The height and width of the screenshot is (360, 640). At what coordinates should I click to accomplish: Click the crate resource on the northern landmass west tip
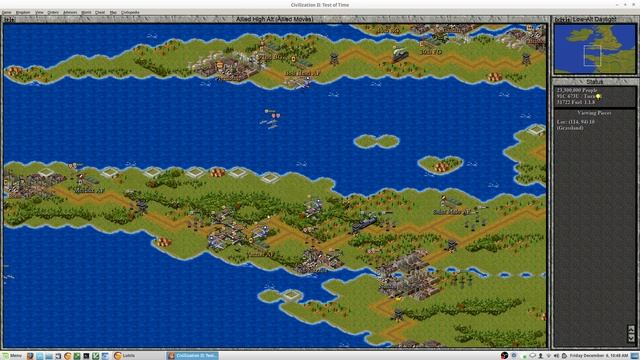tap(15, 72)
